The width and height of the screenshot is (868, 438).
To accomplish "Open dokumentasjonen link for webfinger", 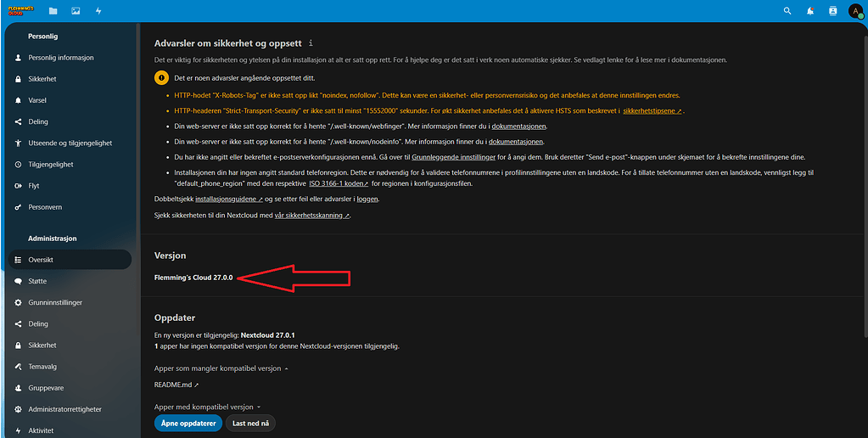I will [519, 126].
